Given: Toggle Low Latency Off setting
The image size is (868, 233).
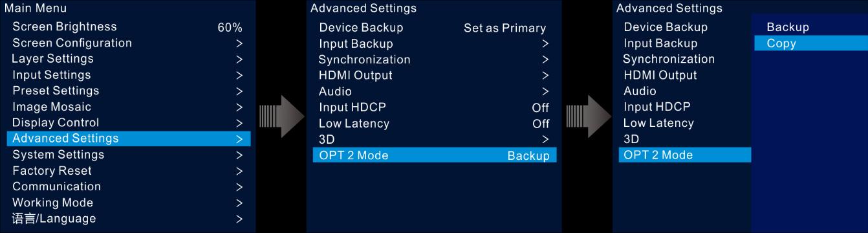Looking at the screenshot, I should coord(541,124).
